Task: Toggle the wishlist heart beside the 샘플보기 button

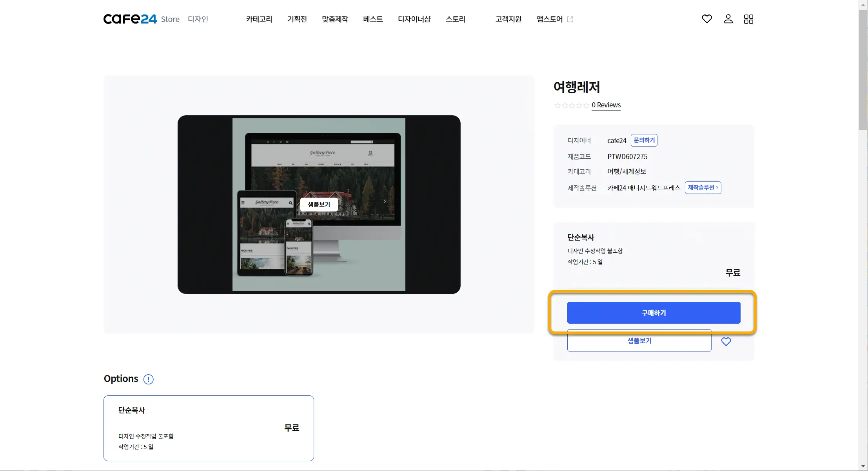Action: 726,341
